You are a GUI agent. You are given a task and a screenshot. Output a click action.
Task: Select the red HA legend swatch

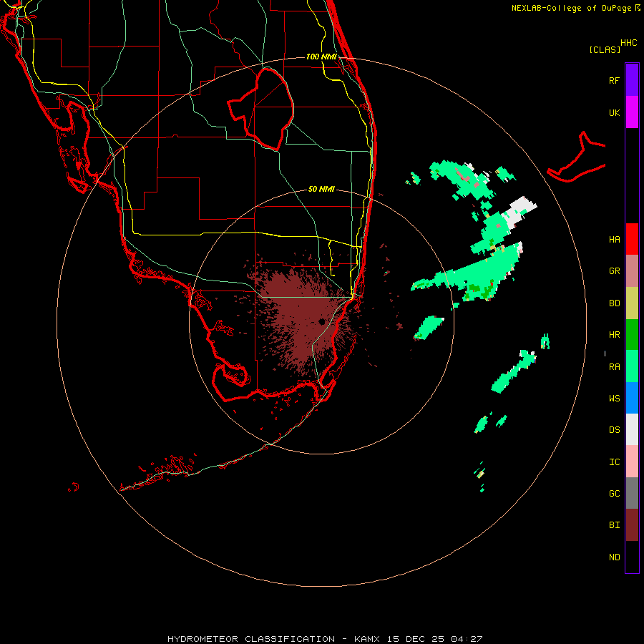(632, 239)
